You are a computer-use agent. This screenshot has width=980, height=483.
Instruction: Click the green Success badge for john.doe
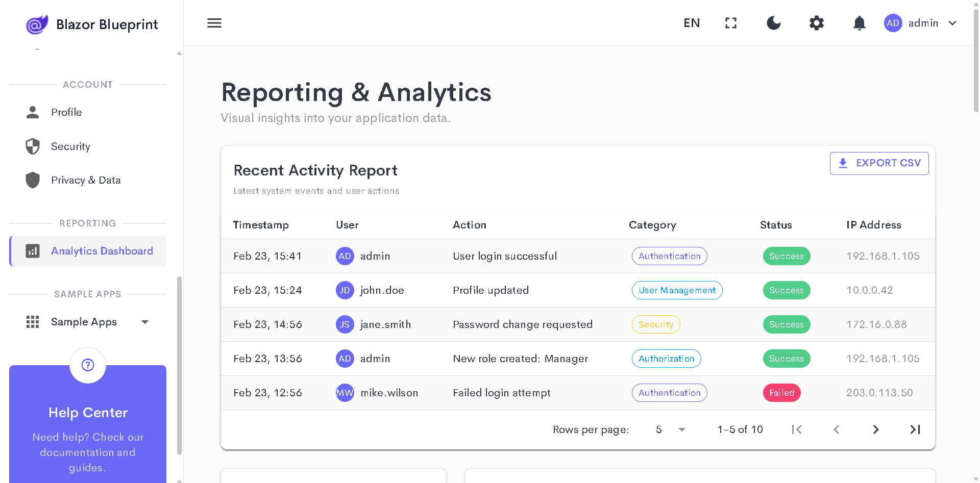pos(786,290)
